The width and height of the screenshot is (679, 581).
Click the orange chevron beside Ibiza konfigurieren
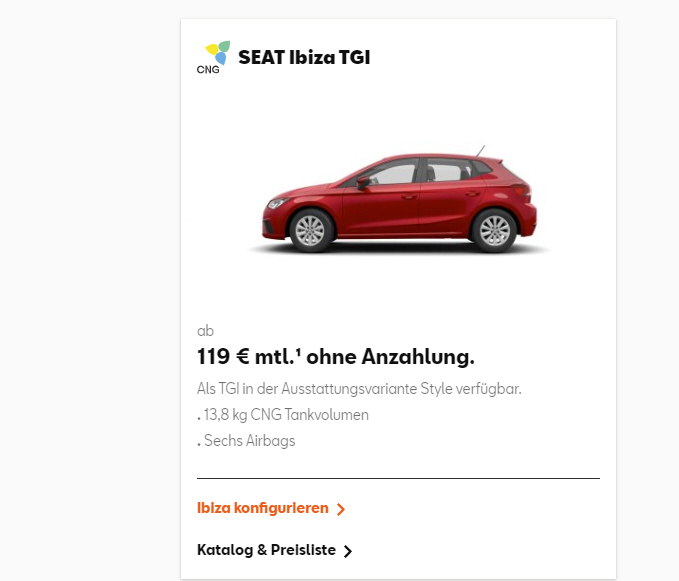(x=341, y=509)
